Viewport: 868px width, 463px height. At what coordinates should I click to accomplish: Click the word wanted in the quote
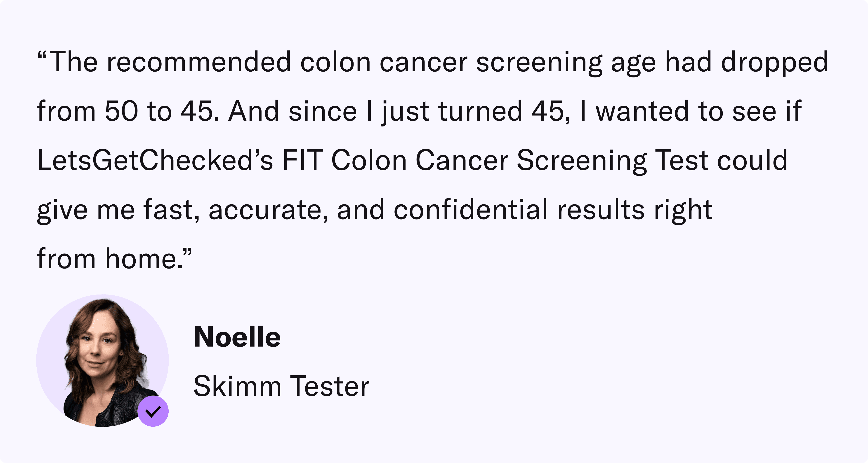642,111
